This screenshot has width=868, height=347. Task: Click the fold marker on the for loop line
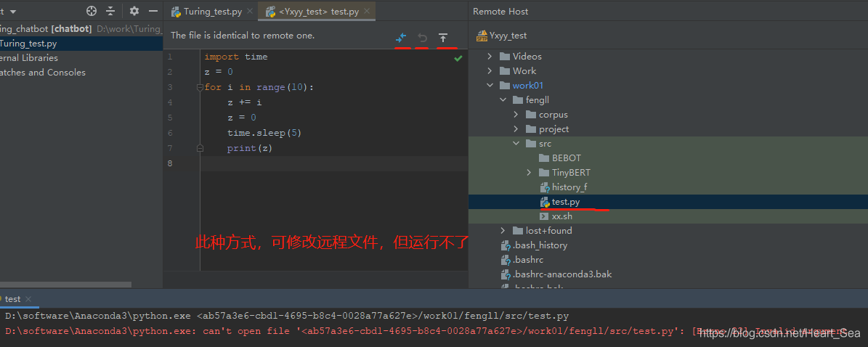[199, 87]
